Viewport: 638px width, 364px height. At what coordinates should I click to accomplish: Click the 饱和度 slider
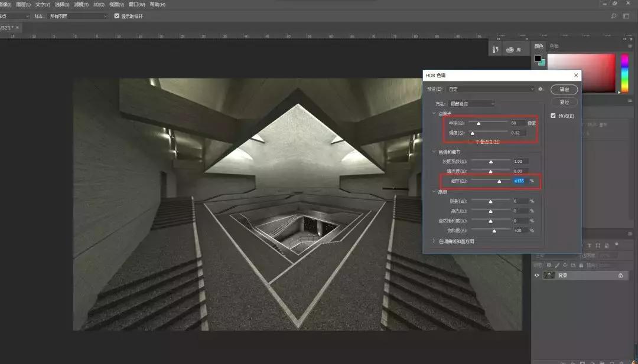[x=491, y=230]
